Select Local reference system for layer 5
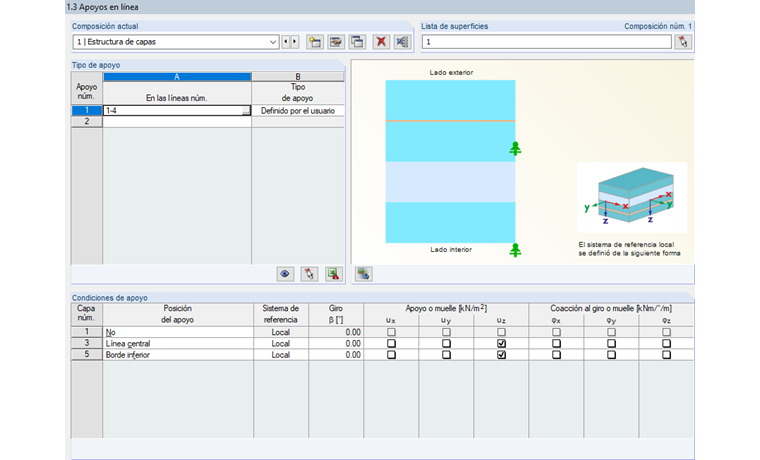Image resolution: width=760 pixels, height=460 pixels. (x=281, y=355)
